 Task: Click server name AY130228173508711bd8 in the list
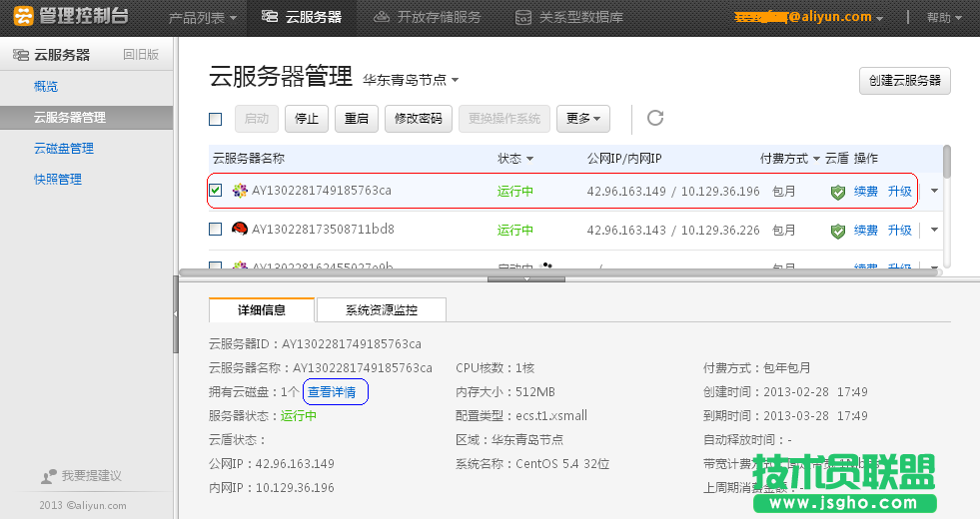pos(323,230)
